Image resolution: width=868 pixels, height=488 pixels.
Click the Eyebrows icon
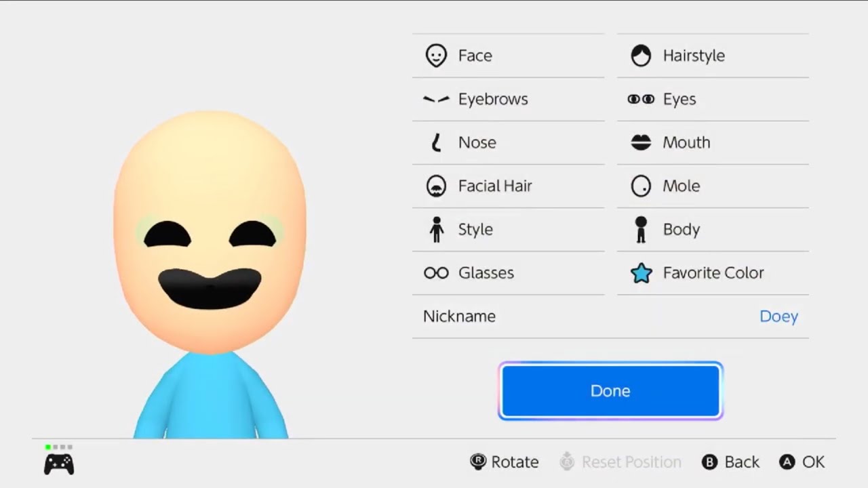(x=436, y=99)
